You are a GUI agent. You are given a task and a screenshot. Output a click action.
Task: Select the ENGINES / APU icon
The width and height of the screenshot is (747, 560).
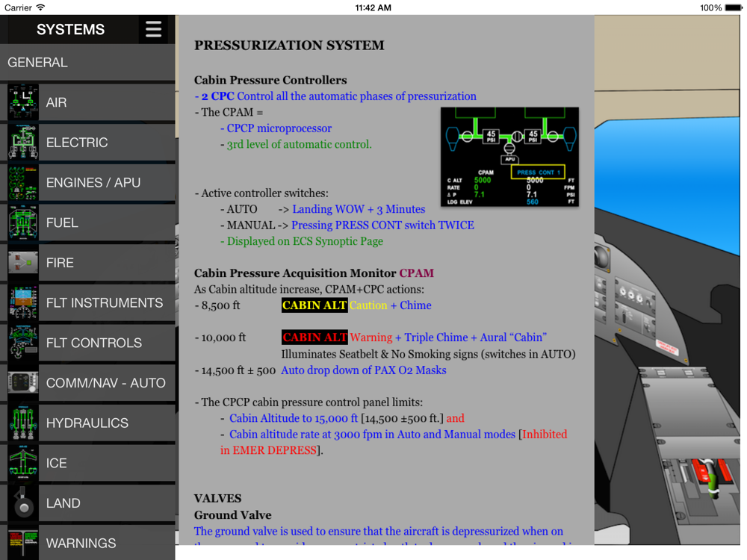[23, 182]
